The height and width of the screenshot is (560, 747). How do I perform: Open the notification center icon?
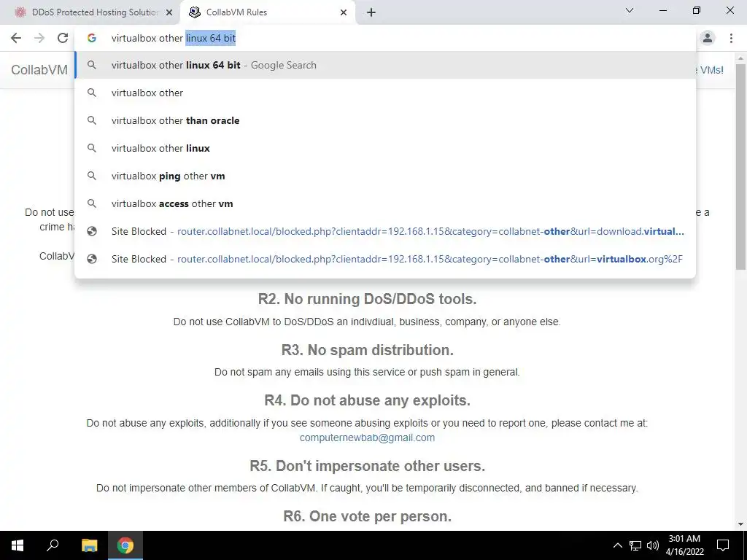pos(723,545)
